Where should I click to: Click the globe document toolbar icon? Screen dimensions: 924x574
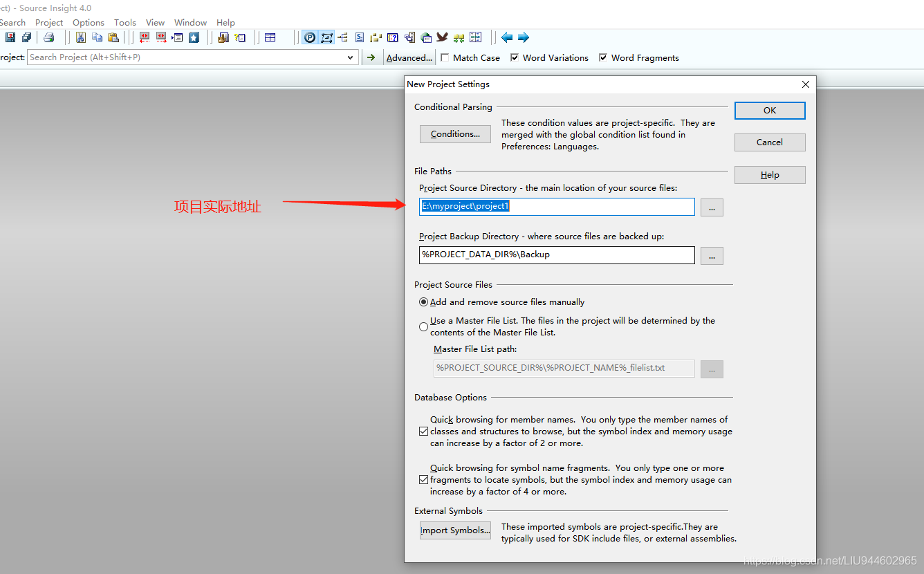(x=426, y=37)
